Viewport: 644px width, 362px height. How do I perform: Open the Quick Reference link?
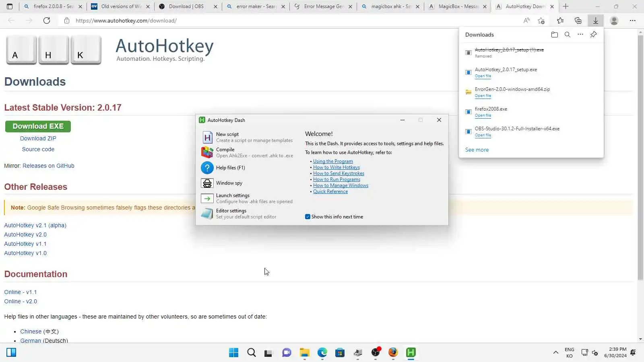click(x=330, y=191)
